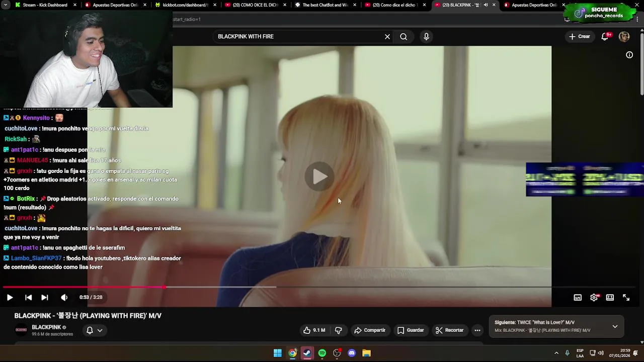The height and width of the screenshot is (362, 644).
Task: Open more actions three-dot menu
Action: pyautogui.click(x=477, y=330)
